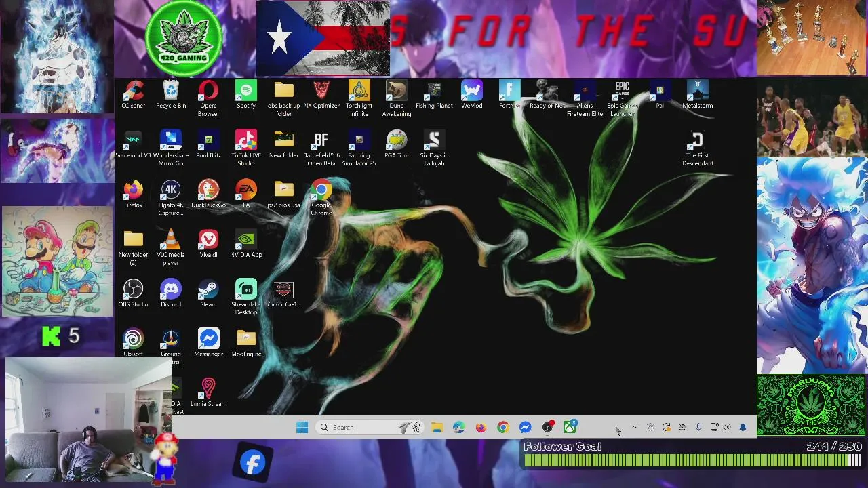Screen dimensions: 868x488
Task: Switch to Firefox on the taskbar
Action: (481, 427)
